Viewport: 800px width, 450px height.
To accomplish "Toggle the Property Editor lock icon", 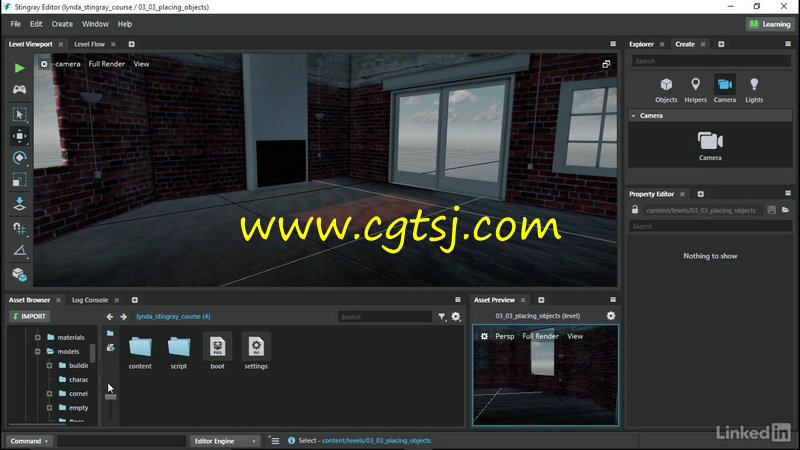I will click(x=635, y=210).
